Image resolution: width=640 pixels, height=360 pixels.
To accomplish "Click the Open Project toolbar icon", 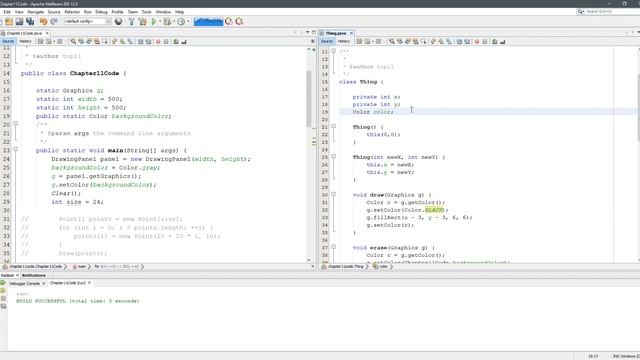I will pos(9,22).
